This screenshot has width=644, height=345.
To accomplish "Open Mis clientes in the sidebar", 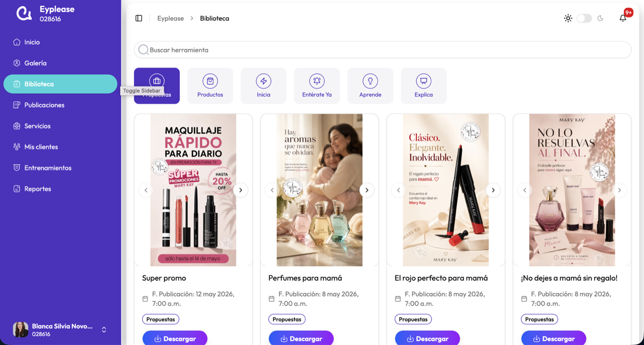I will [60, 147].
